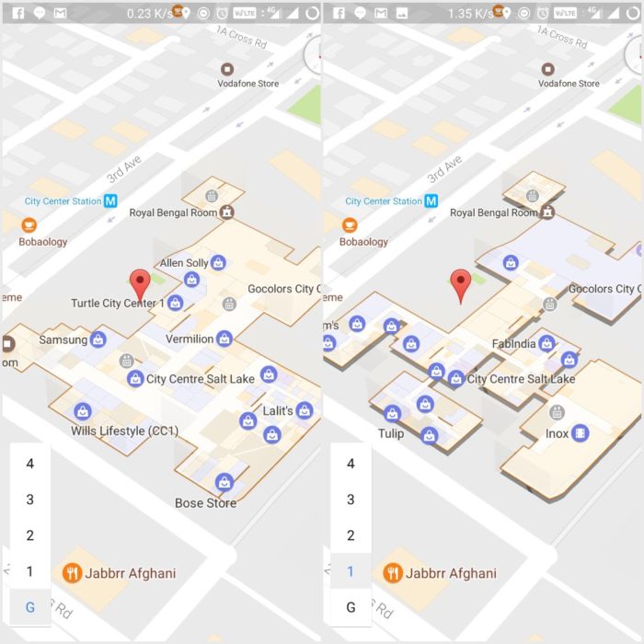Select floor G in right map's level picker
Viewport: 644px width, 644px height.
pos(351,606)
